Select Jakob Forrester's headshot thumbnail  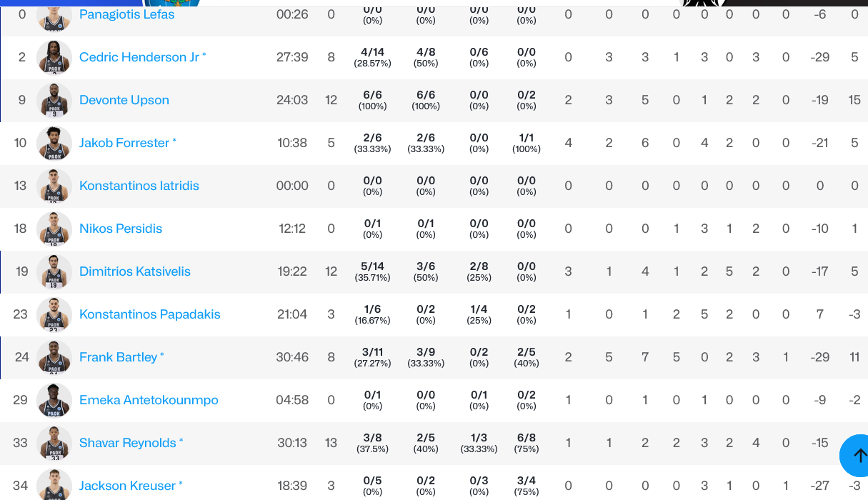click(54, 143)
